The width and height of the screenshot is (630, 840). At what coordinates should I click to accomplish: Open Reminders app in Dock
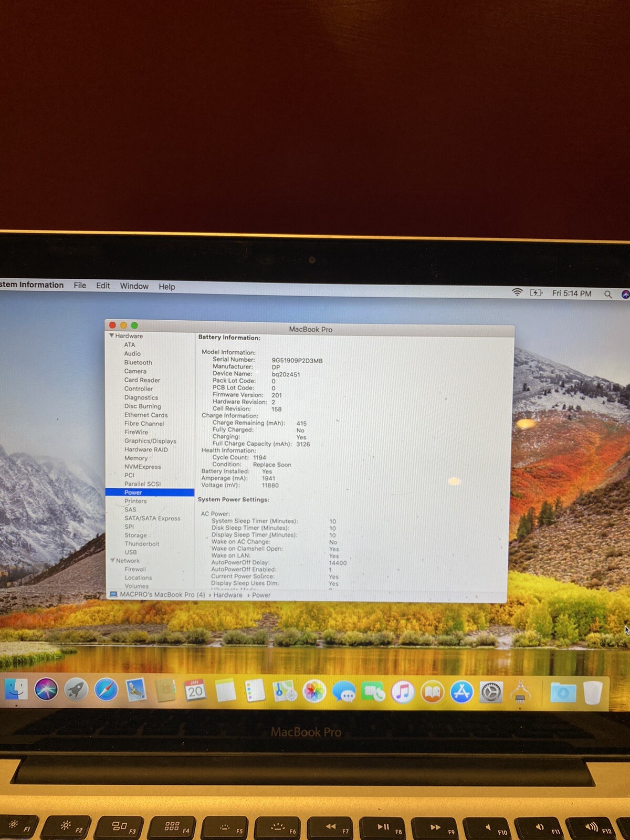click(x=255, y=691)
